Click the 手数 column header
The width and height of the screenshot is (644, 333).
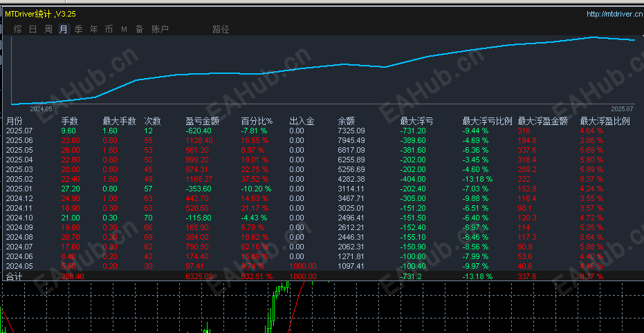pyautogui.click(x=69, y=121)
